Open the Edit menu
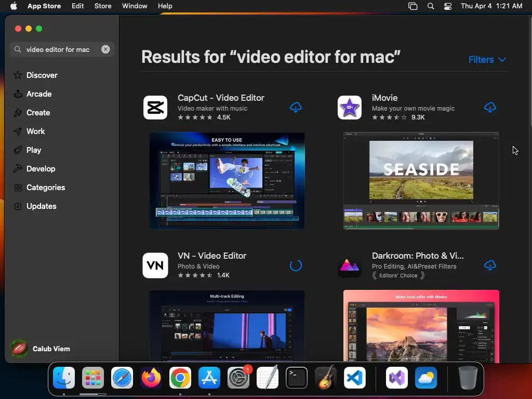Image resolution: width=532 pixels, height=399 pixels. 78,6
